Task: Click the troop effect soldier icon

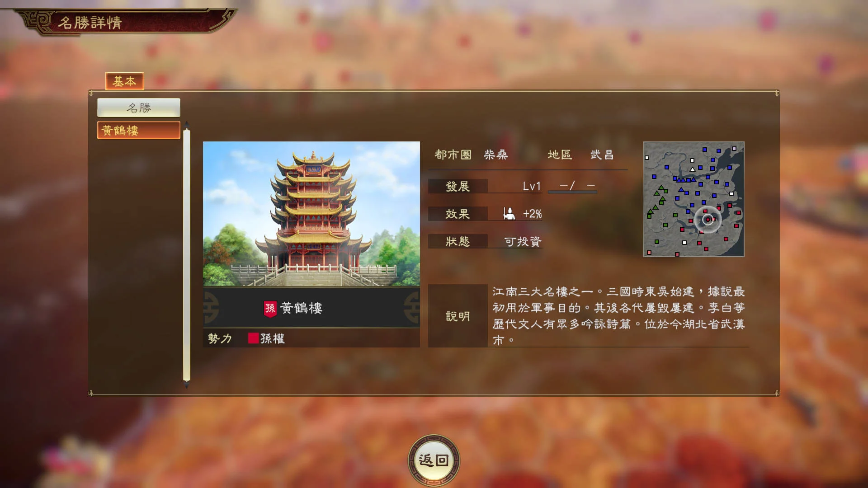Action: pos(509,214)
